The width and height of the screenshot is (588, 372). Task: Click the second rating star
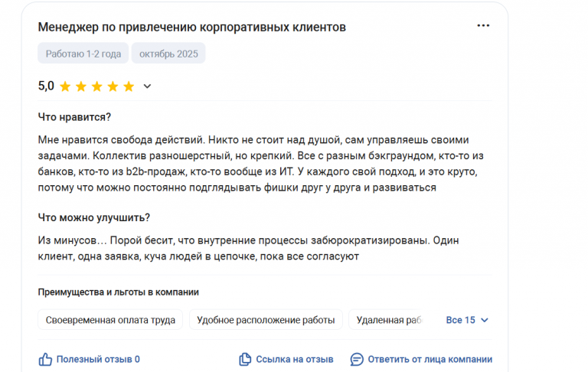point(81,86)
